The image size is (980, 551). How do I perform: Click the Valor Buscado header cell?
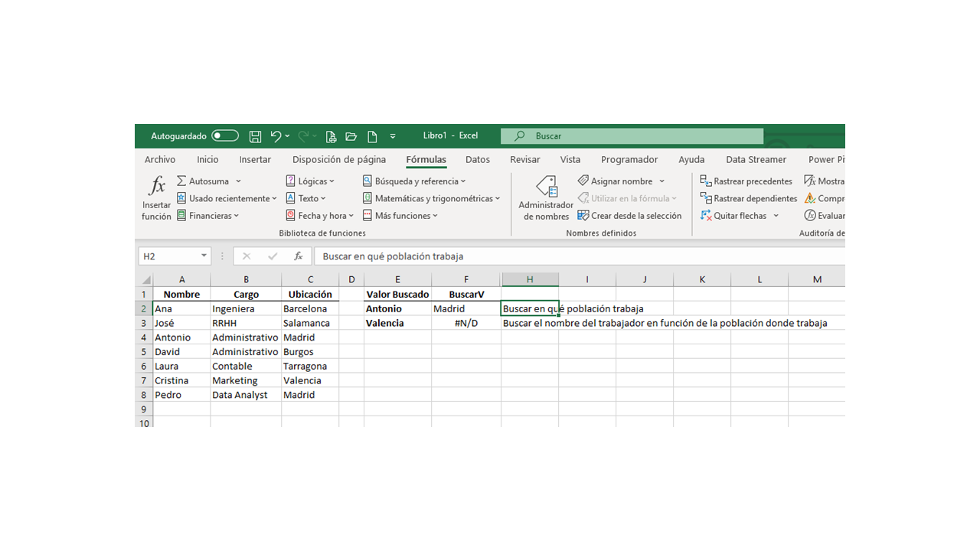pos(397,294)
